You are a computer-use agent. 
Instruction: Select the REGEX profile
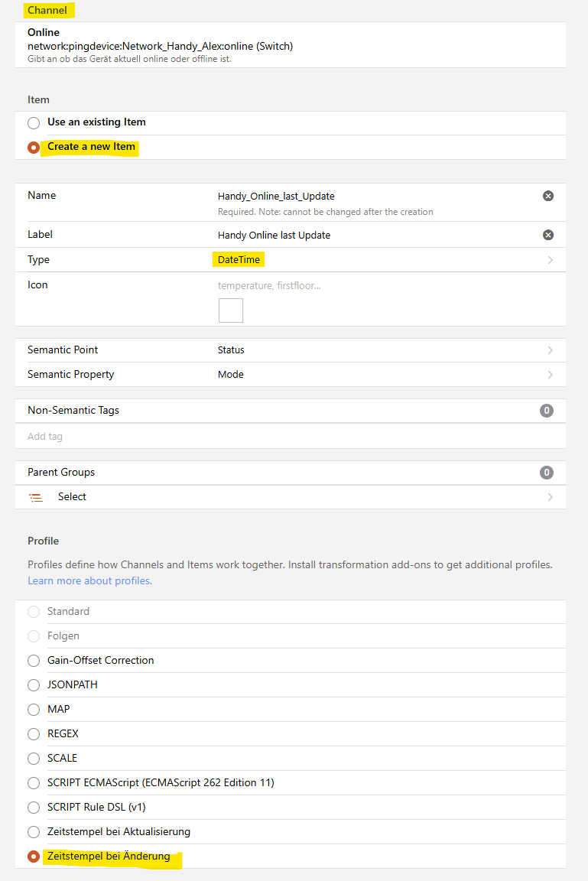tap(34, 734)
